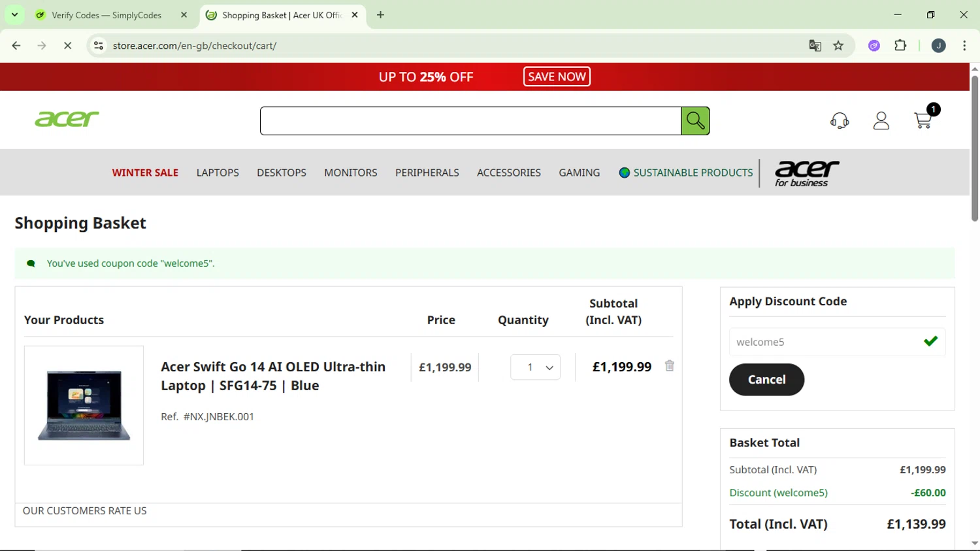Open Chrome three-dot menu

click(x=964, y=46)
